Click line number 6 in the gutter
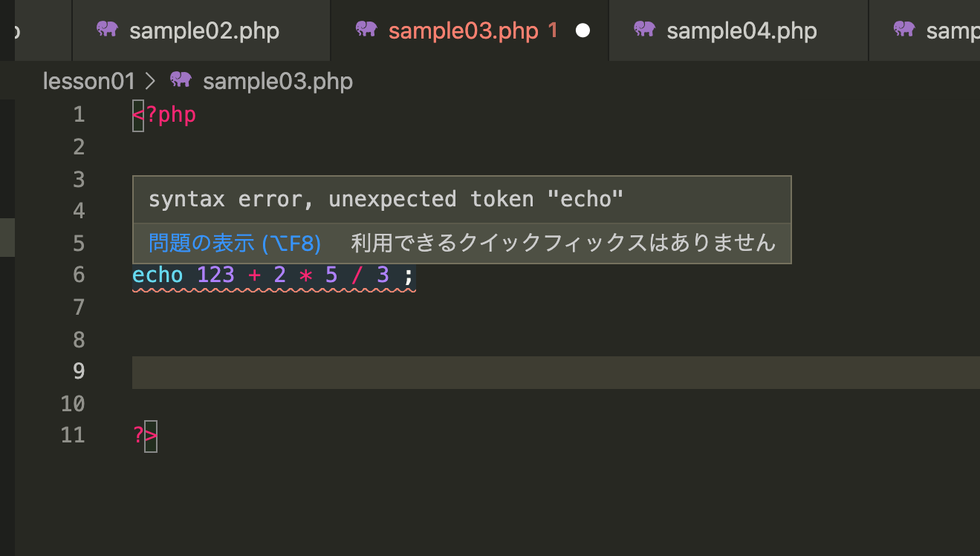 click(78, 275)
